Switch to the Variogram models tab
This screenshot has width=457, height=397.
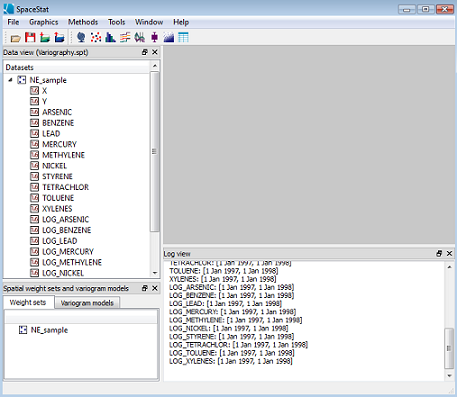coord(87,303)
